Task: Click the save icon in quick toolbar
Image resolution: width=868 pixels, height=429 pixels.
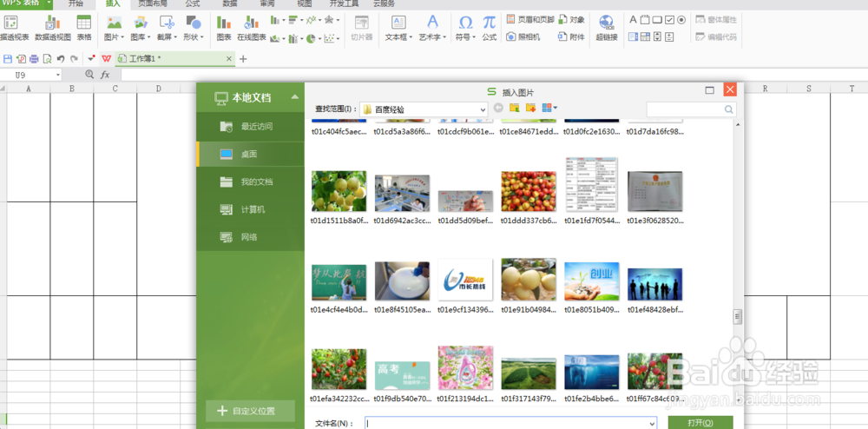Action: pos(8,59)
